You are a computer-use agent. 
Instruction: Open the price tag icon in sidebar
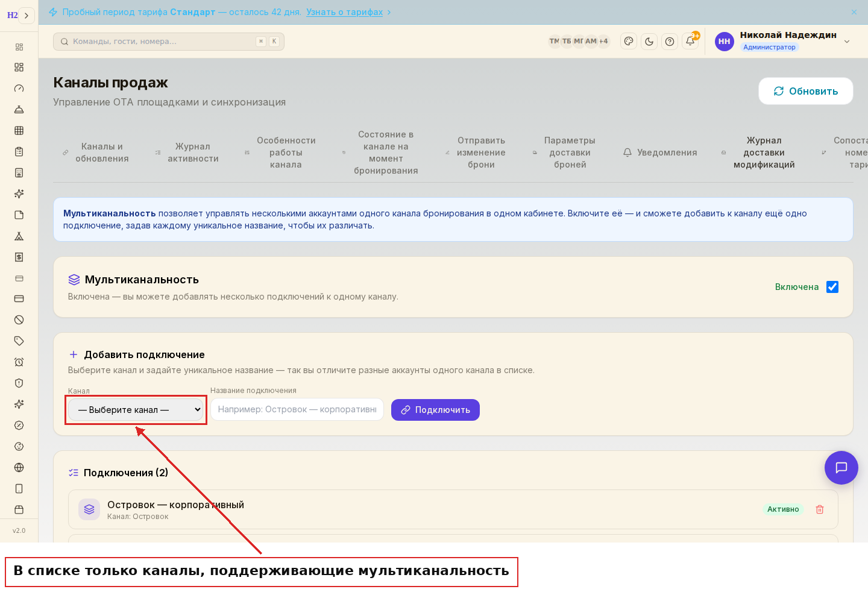[19, 341]
